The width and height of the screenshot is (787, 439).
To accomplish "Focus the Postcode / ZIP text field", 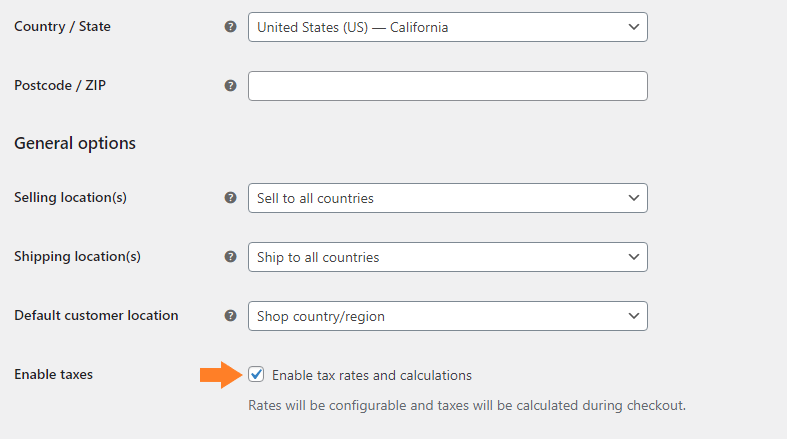I will pyautogui.click(x=447, y=86).
